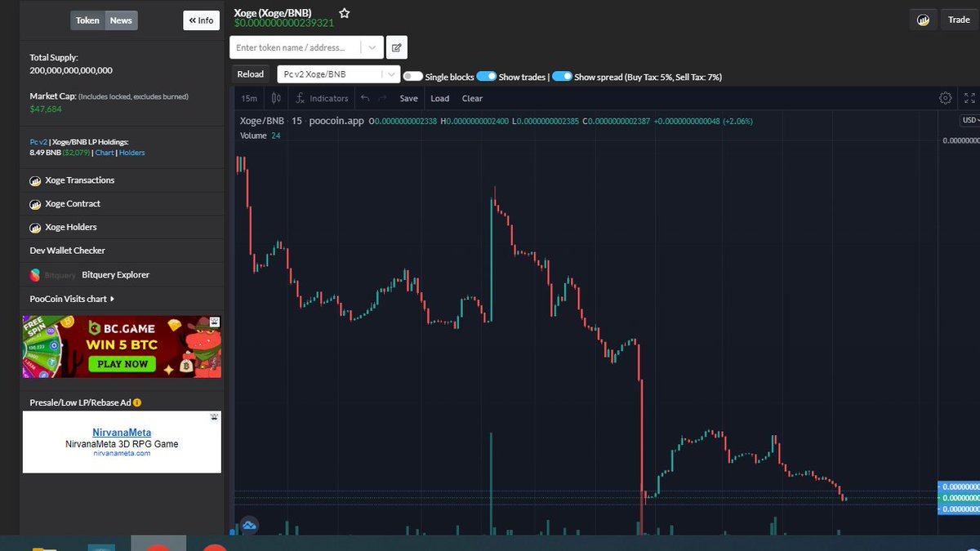Open the USD currency dropdown
Image resolution: width=980 pixels, height=551 pixels.
tap(969, 120)
